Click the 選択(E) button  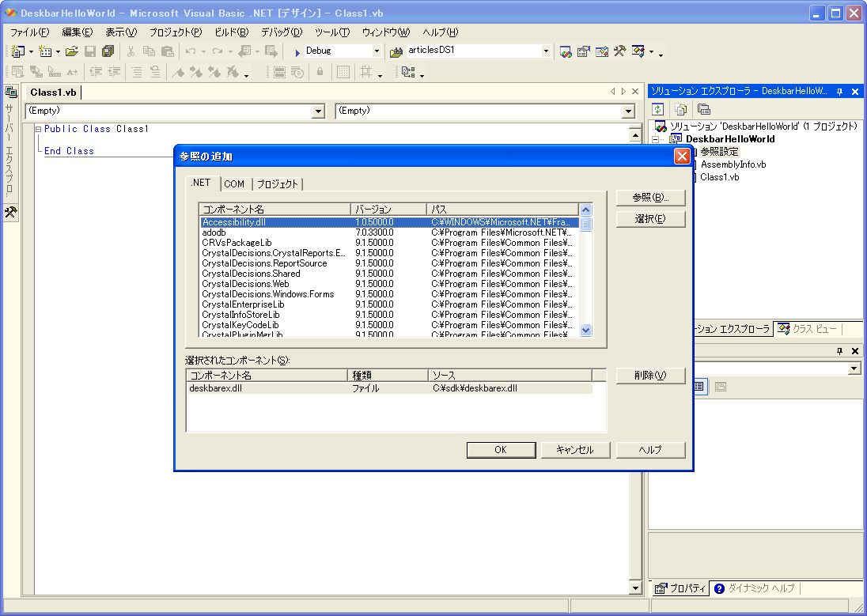(650, 219)
